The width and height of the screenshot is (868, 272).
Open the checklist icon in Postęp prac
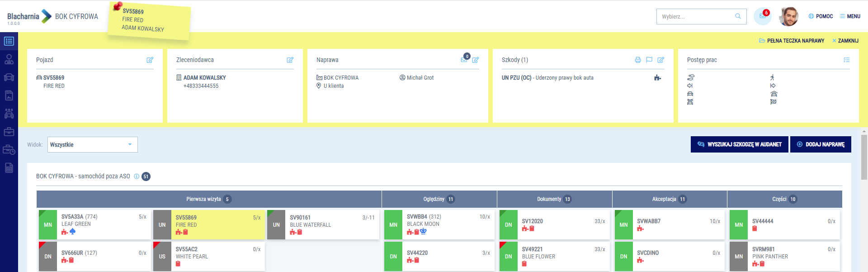(x=846, y=60)
